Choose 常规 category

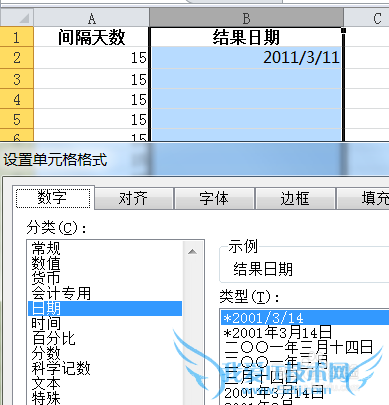(x=105, y=248)
